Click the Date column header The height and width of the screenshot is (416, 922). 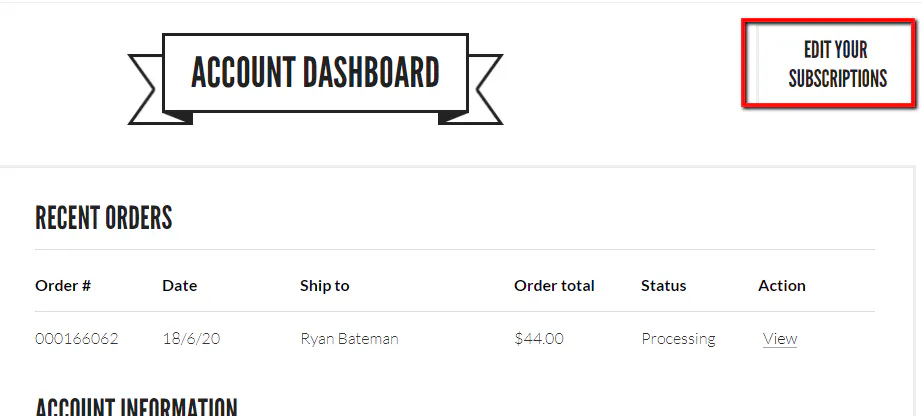[179, 286]
